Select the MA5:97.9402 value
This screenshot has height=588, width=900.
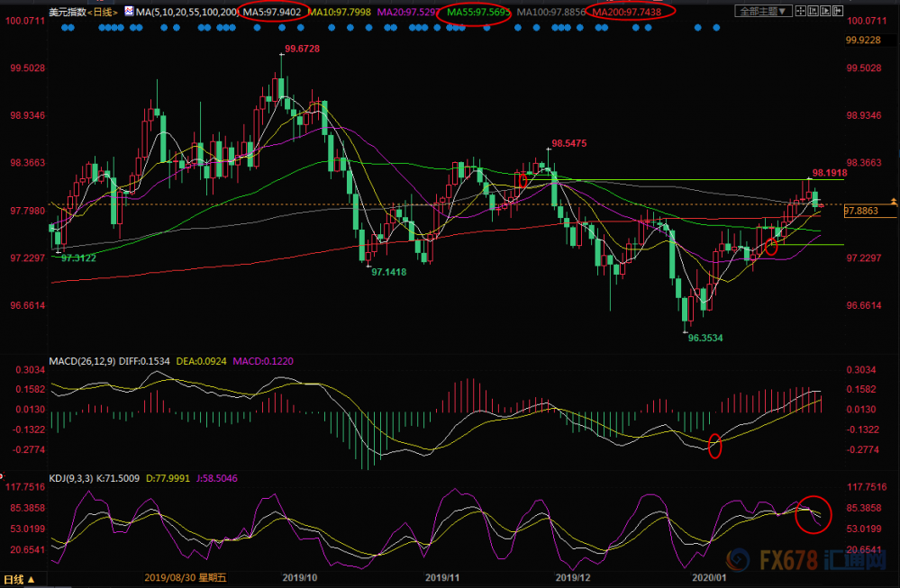coord(272,12)
